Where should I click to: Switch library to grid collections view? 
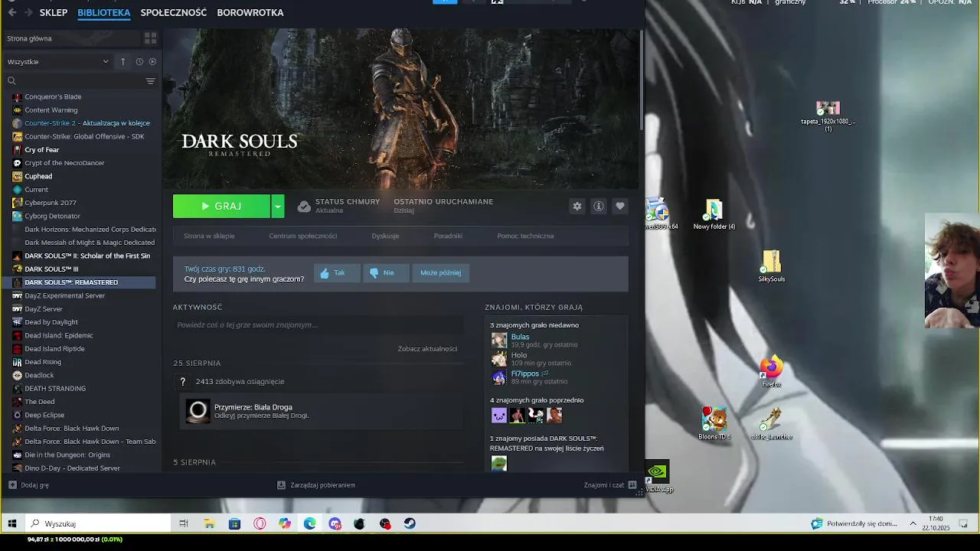150,38
